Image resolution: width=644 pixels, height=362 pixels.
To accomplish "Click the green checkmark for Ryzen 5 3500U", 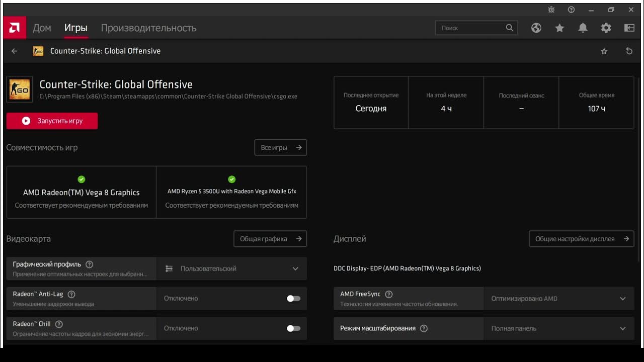I will click(231, 179).
